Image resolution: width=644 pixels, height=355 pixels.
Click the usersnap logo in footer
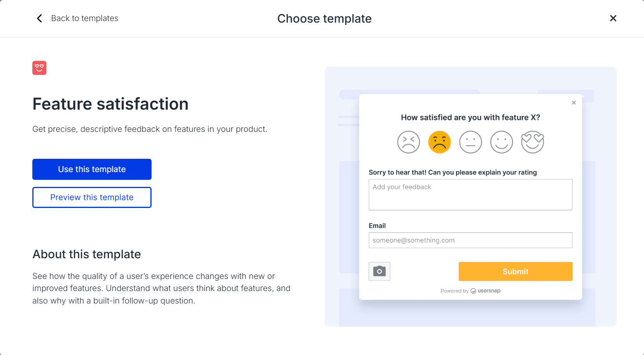pyautogui.click(x=485, y=291)
